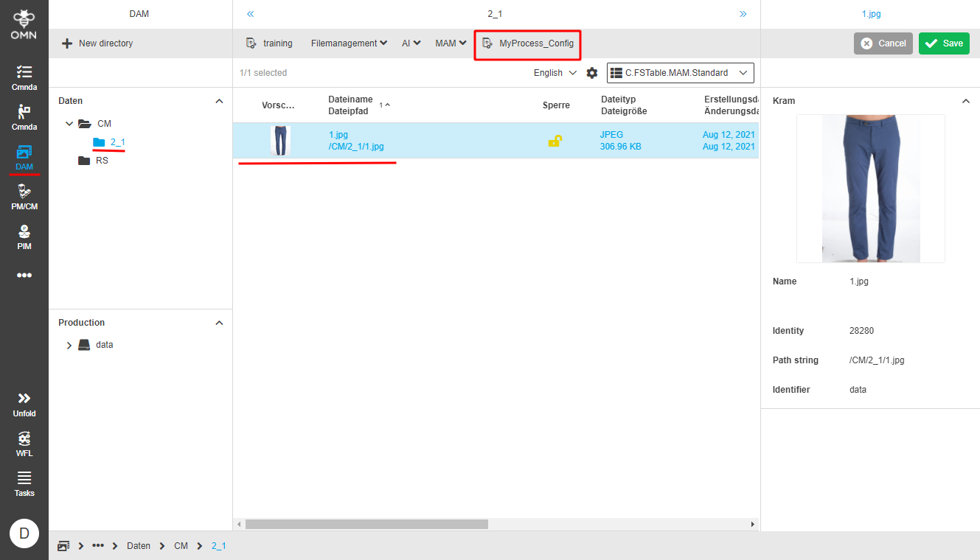The width and height of the screenshot is (980, 560).
Task: Click the yellow unlock icon for 1.jpg
Action: pyautogui.click(x=555, y=141)
